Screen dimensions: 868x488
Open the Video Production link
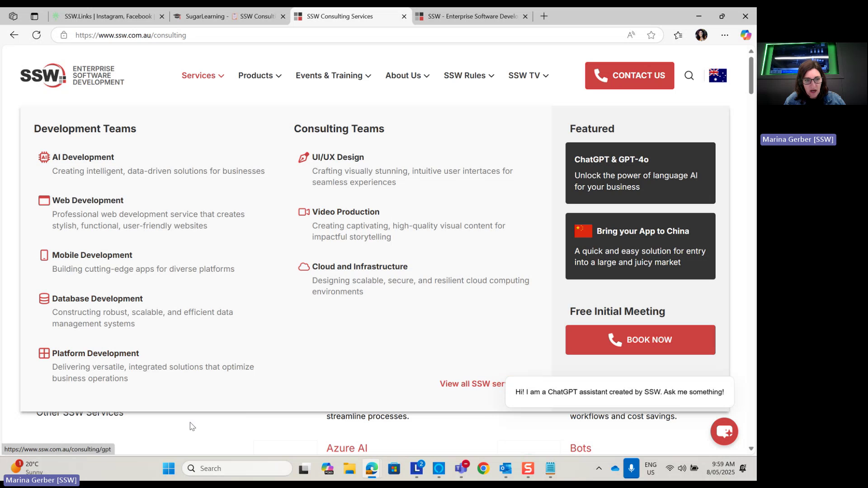click(345, 212)
